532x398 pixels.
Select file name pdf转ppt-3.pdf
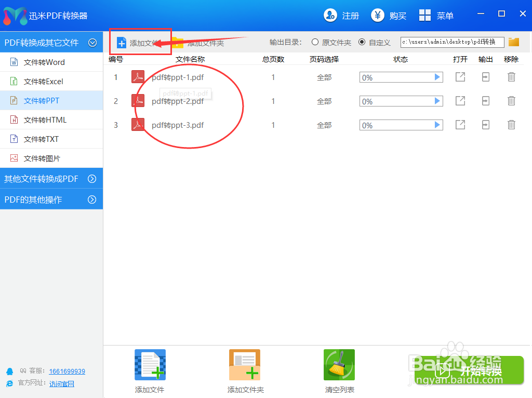click(178, 125)
